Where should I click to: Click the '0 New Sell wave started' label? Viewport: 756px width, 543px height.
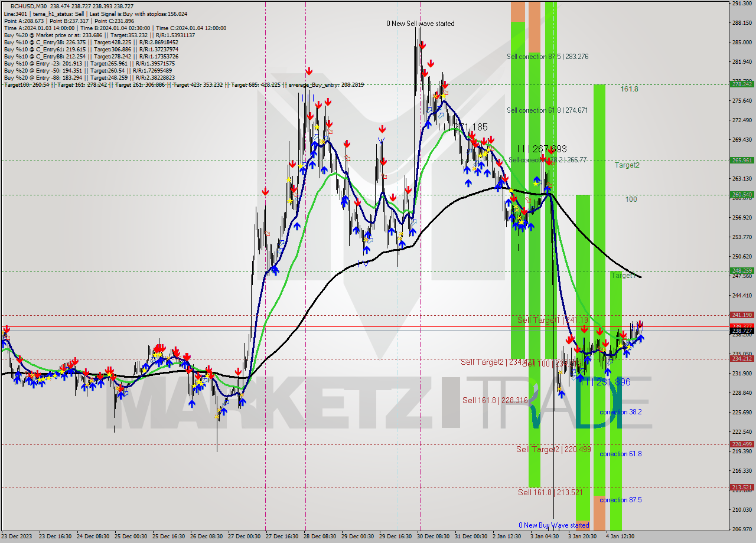pyautogui.click(x=421, y=24)
